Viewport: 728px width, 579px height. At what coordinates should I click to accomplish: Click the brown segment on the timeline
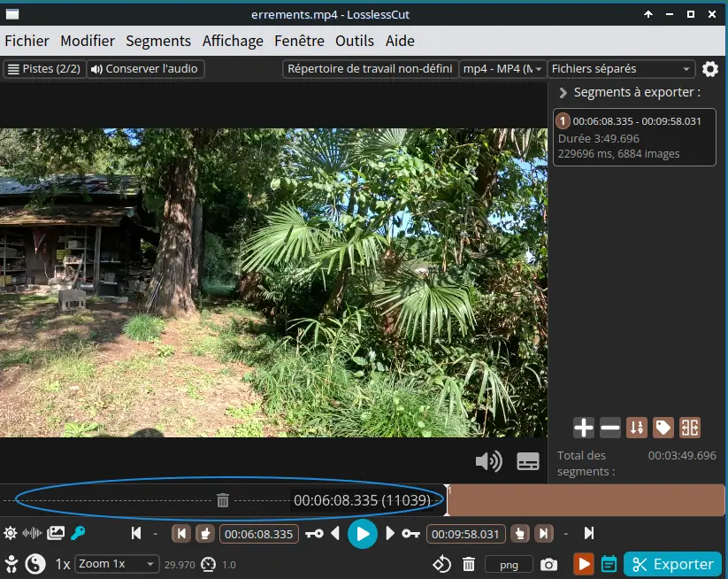tap(584, 500)
